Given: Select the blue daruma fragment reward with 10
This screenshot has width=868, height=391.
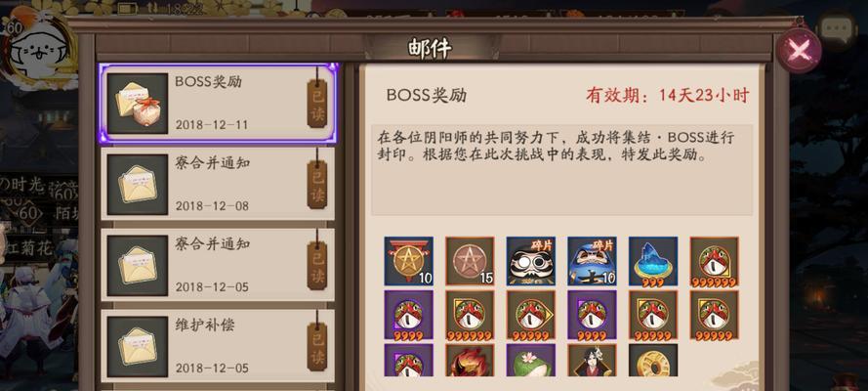Looking at the screenshot, I should tap(592, 261).
